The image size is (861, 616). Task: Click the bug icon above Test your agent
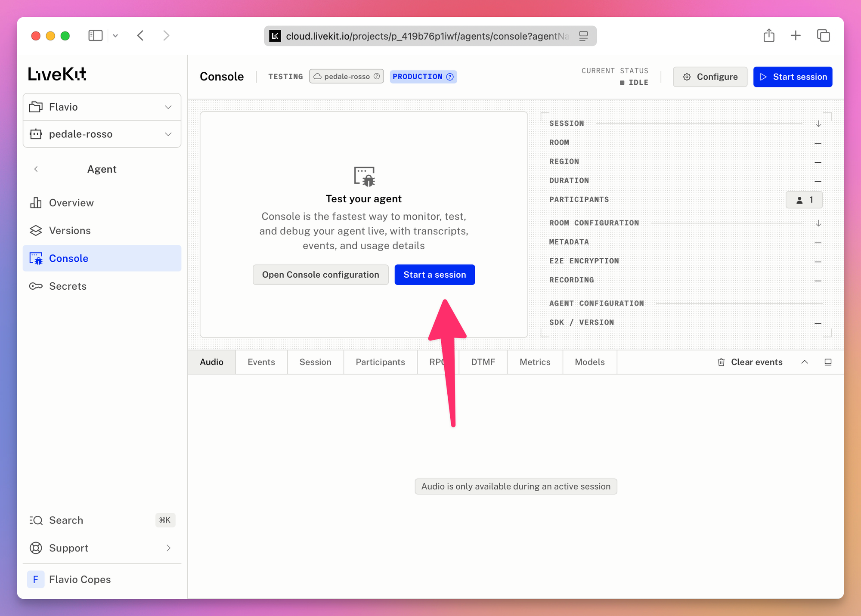click(364, 176)
